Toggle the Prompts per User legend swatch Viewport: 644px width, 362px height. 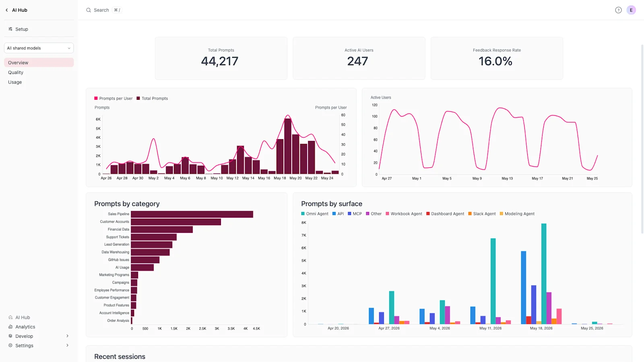[x=96, y=98]
